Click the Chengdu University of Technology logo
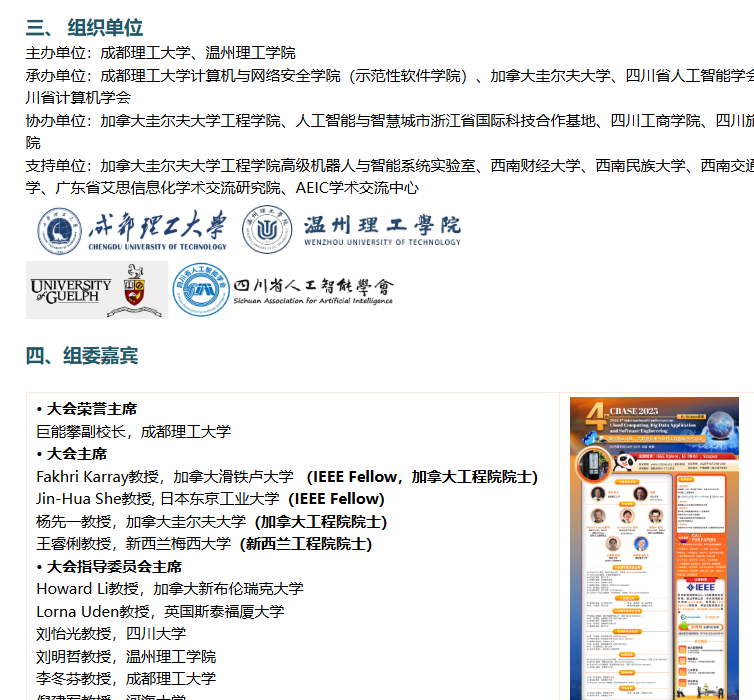754x700 pixels. pos(132,231)
